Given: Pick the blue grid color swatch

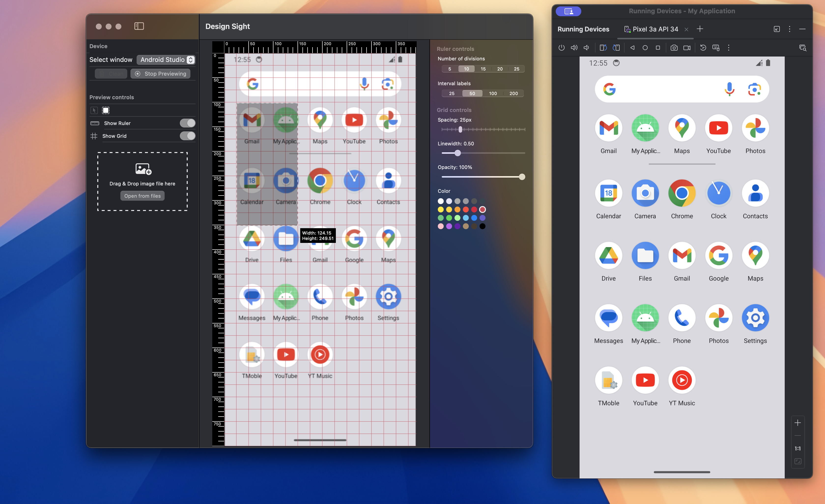Looking at the screenshot, I should pyautogui.click(x=474, y=218).
